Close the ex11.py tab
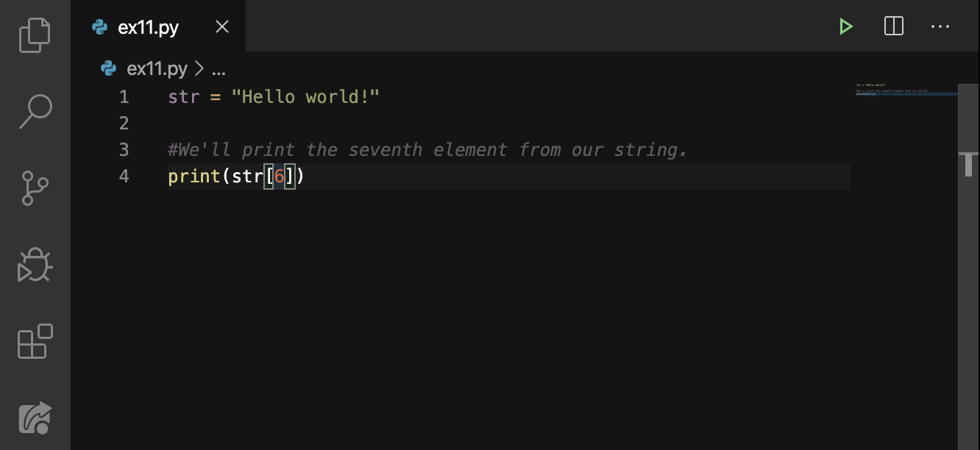Screen dimensions: 980x450 tap(221, 26)
